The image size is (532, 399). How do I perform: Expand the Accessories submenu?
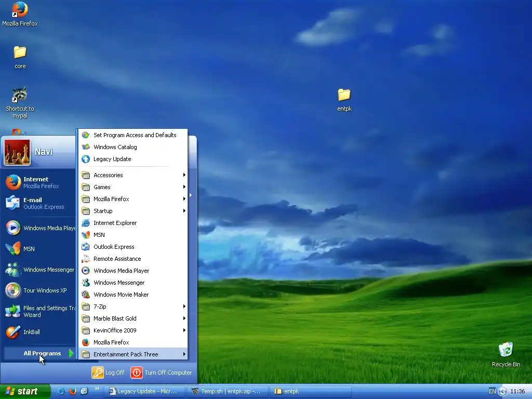coord(133,175)
